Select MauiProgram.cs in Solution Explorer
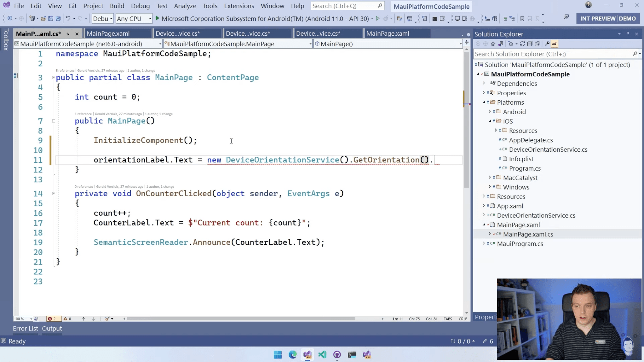Viewport: 644px width, 362px height. [x=520, y=244]
